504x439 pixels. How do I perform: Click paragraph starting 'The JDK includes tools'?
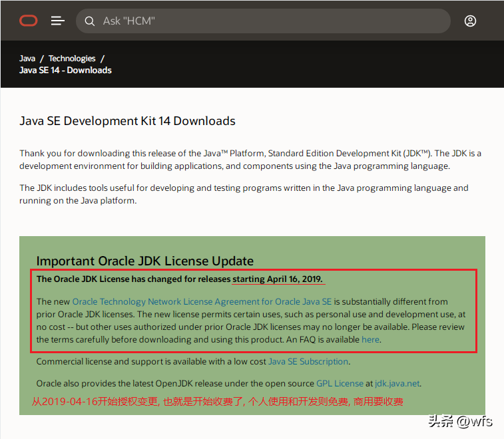244,194
